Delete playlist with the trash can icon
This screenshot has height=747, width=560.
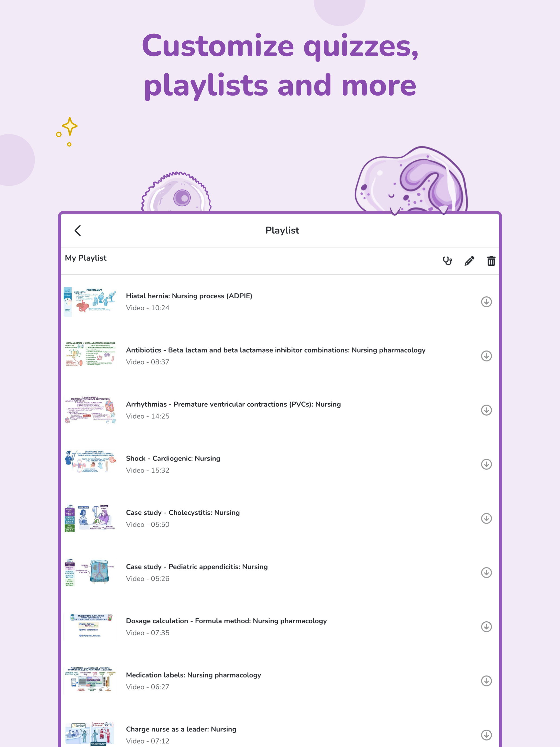pos(491,261)
